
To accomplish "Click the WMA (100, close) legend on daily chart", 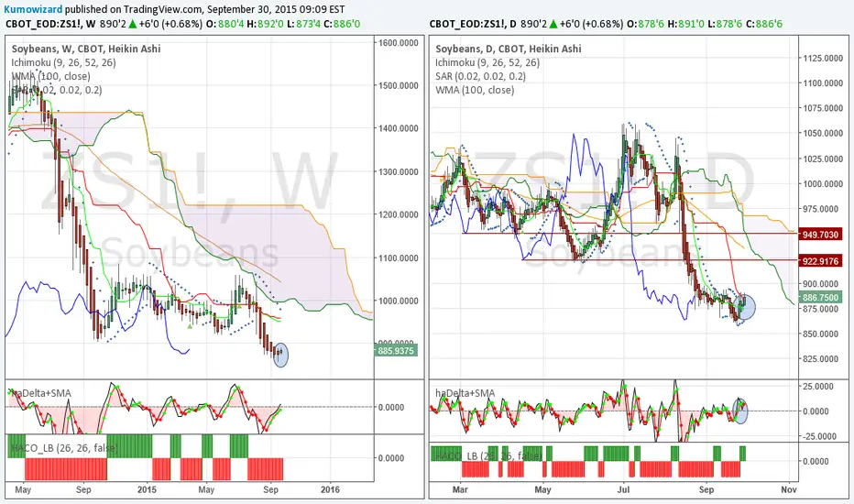I will coord(475,90).
